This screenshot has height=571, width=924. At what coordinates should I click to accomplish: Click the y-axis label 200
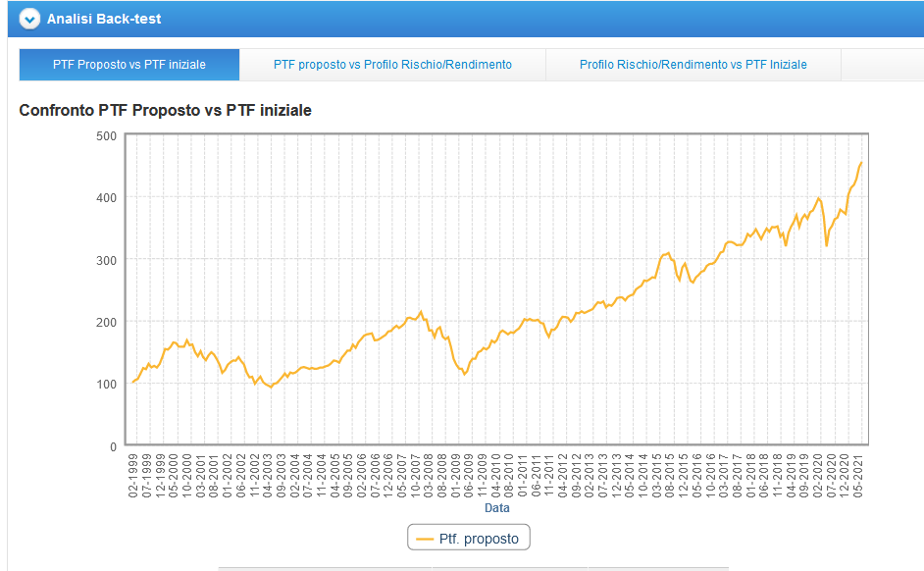[107, 323]
